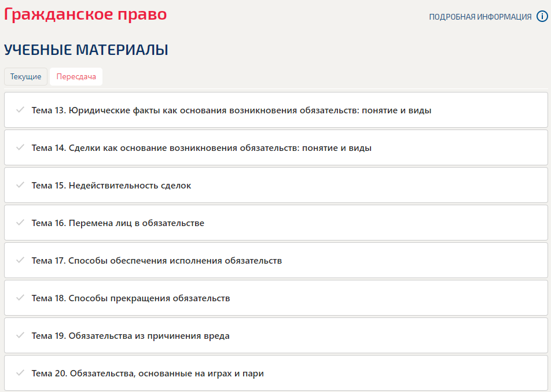
Task: Select the Пересдача tab
Action: point(76,77)
